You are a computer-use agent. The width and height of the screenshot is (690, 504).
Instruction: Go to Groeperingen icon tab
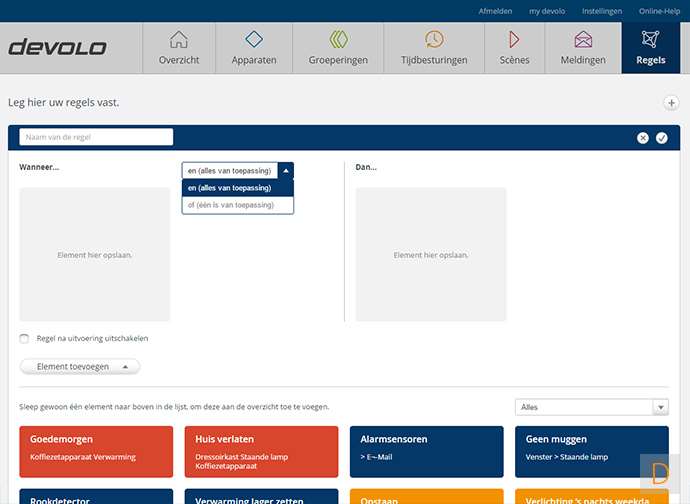coord(338,48)
